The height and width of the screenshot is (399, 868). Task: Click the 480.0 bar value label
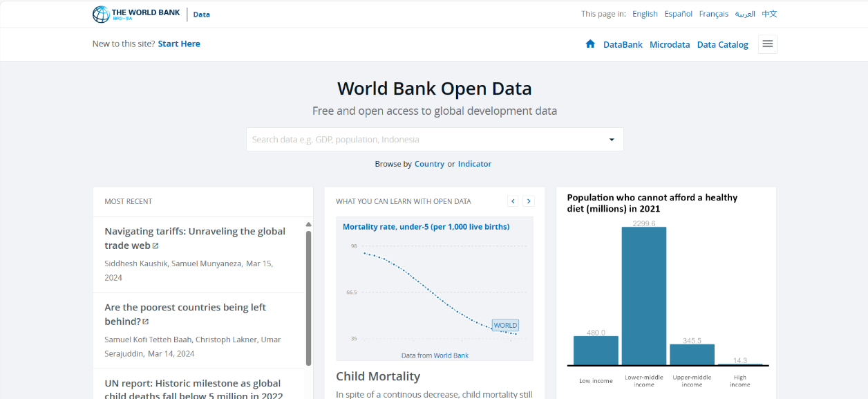click(596, 333)
